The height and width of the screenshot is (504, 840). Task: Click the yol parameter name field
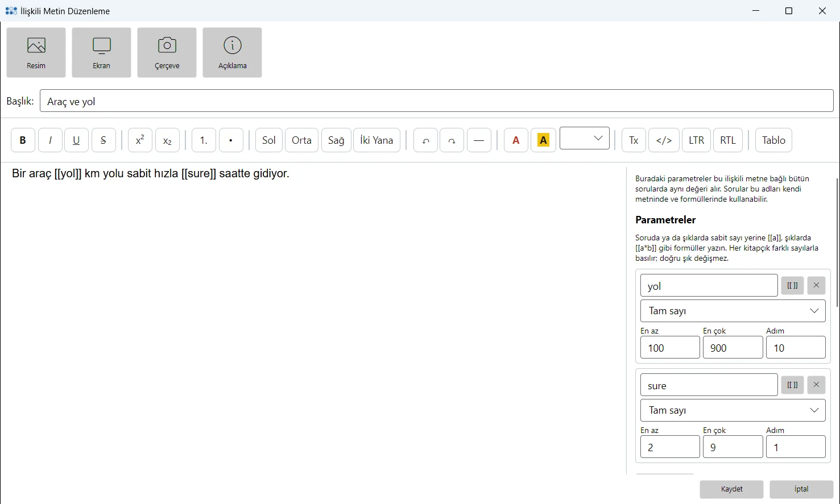pos(709,285)
